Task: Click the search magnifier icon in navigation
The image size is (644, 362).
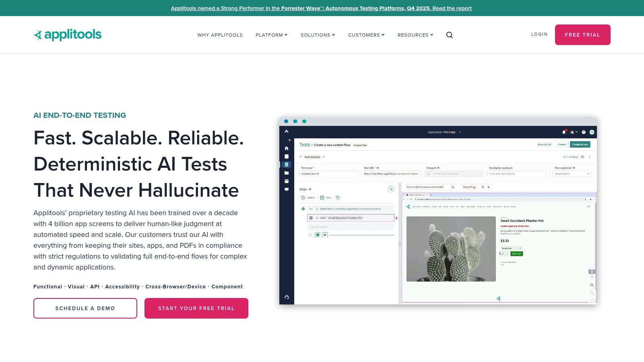Action: (x=450, y=35)
